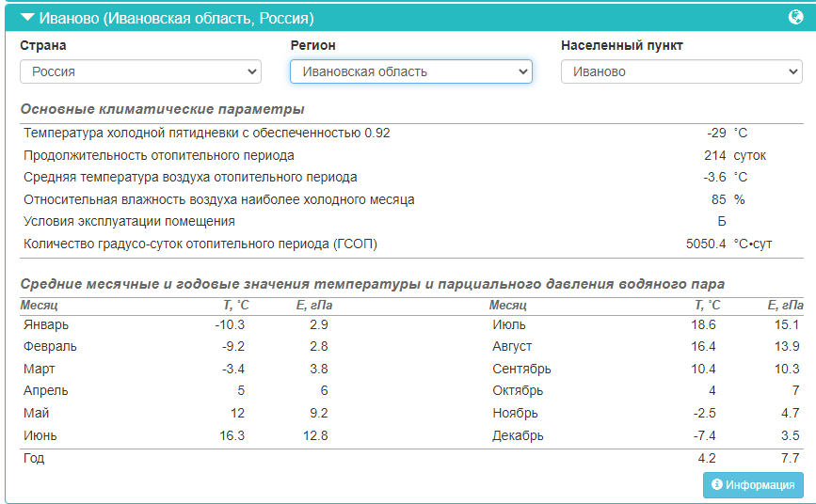Viewport: 816px width, 504px height.
Task: Select row Средняя температура воздуха отопительного периода
Action: 411,178
